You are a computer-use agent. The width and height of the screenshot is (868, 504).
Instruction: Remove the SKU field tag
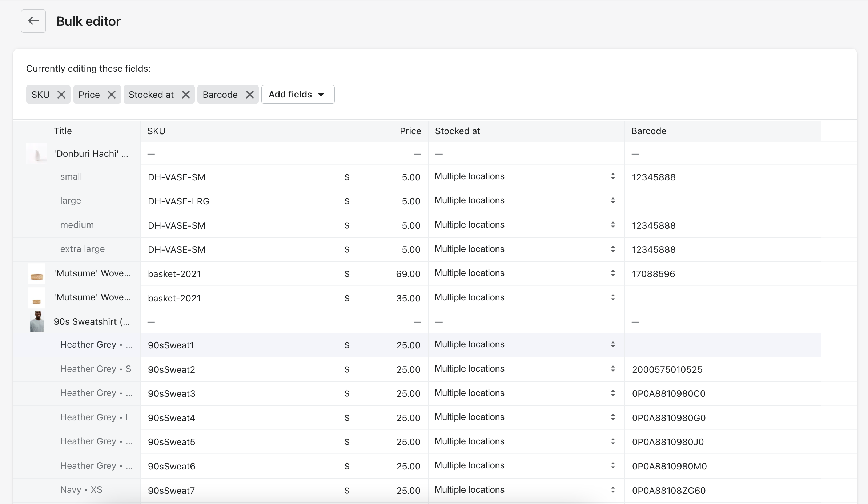(61, 95)
